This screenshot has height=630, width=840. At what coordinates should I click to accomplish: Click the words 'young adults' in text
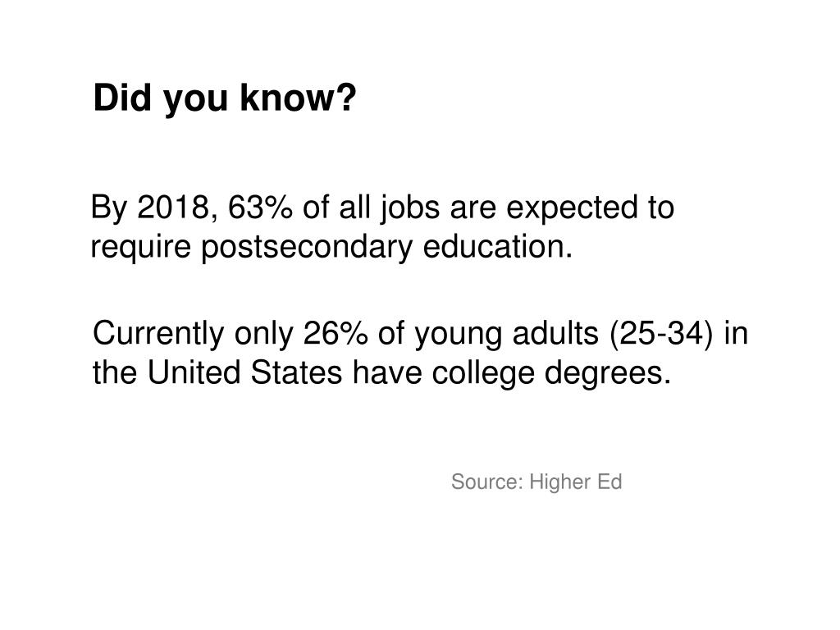[x=506, y=335]
